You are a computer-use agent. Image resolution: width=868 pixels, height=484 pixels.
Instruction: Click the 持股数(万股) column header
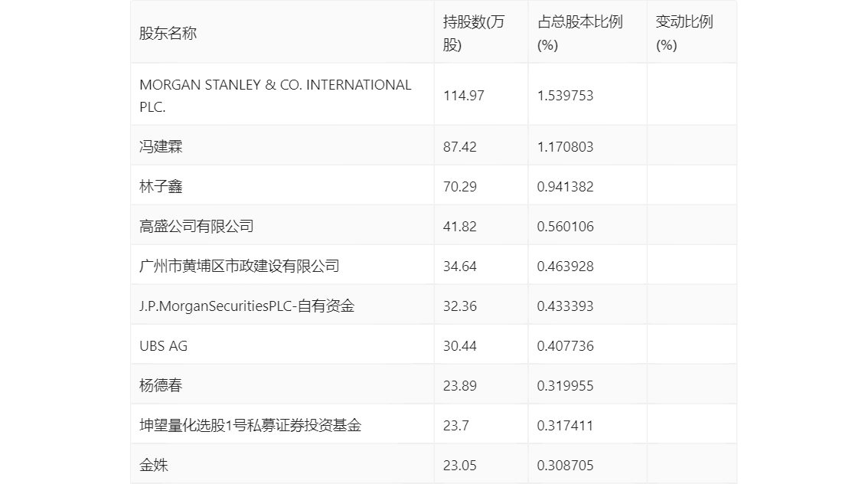pyautogui.click(x=474, y=33)
